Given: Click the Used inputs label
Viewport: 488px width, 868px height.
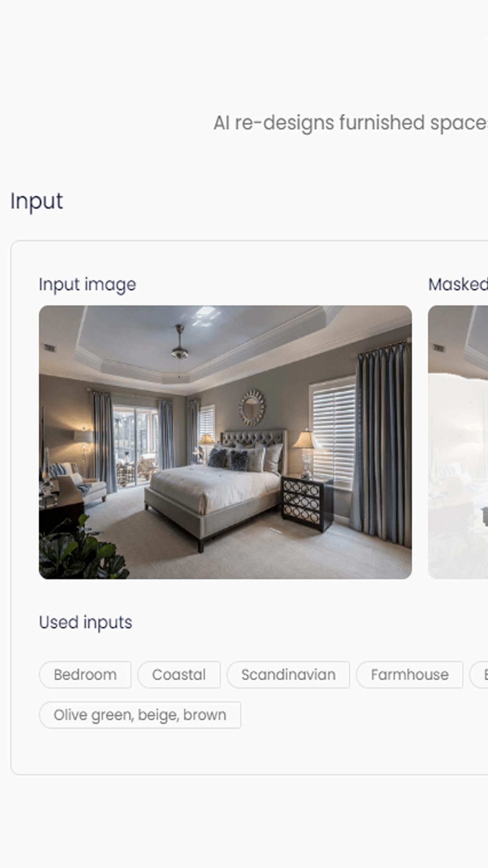Looking at the screenshot, I should click(x=85, y=623).
